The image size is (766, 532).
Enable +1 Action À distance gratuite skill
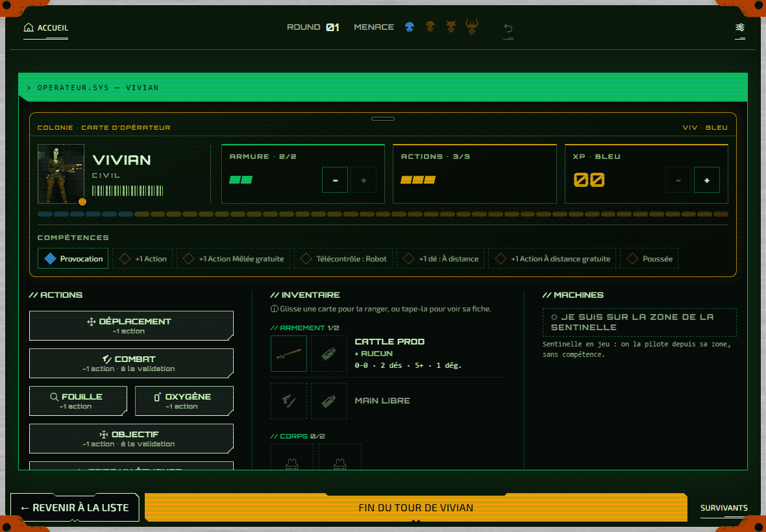(552, 259)
